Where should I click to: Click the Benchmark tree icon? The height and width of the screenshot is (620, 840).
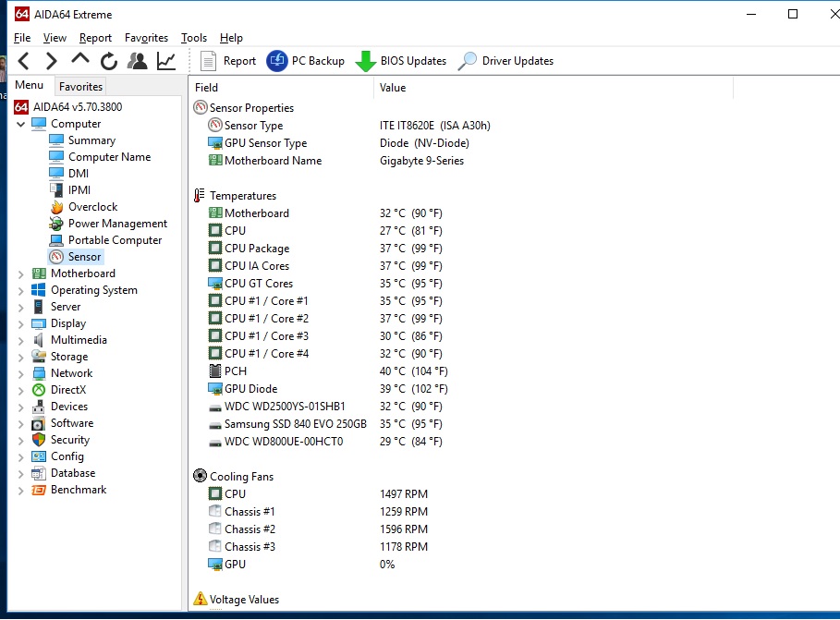click(38, 490)
